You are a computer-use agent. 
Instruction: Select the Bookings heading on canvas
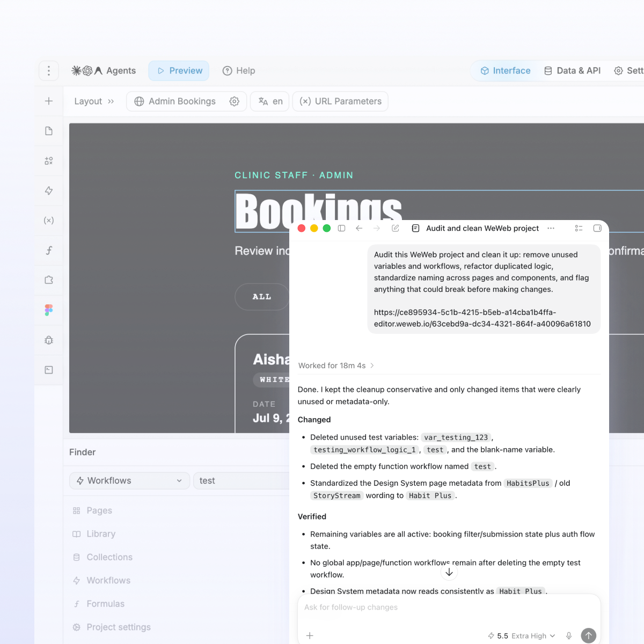[318, 211]
